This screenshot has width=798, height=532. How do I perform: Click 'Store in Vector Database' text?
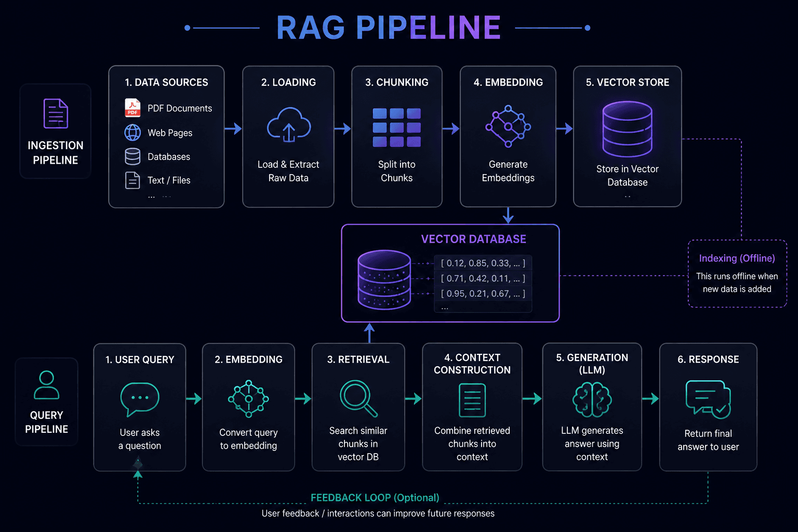[628, 176]
